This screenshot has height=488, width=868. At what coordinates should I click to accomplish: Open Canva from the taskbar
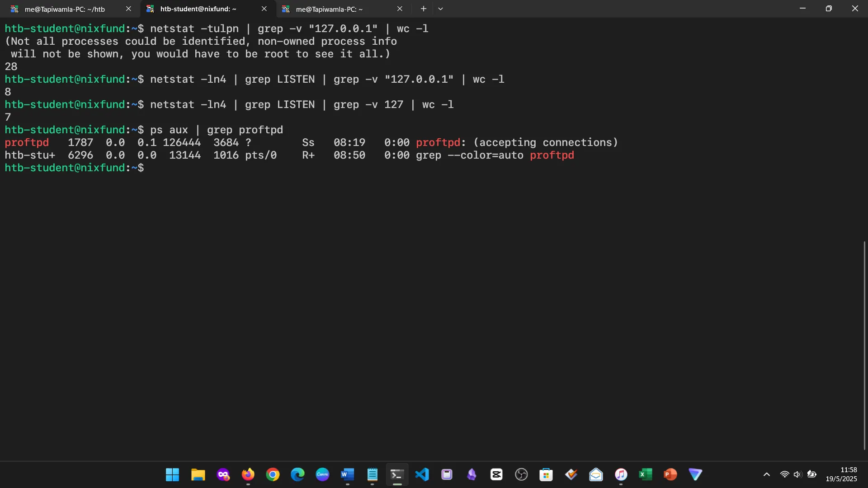tap(322, 474)
